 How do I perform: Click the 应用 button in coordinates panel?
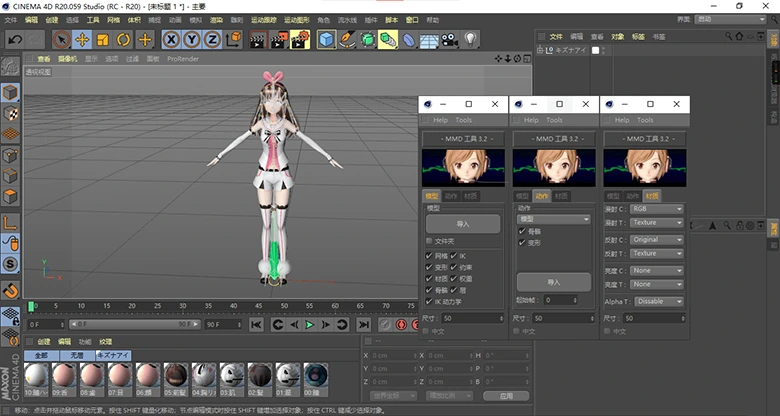click(506, 396)
